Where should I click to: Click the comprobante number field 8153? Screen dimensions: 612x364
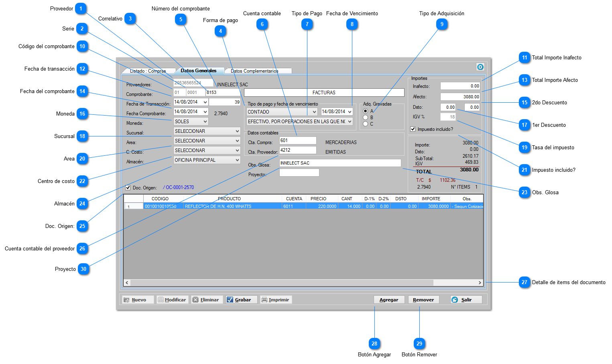223,92
